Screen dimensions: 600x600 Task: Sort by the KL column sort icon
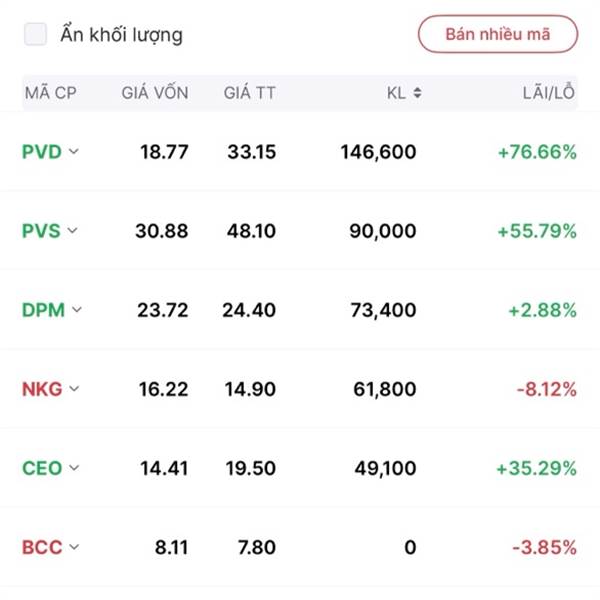[417, 93]
